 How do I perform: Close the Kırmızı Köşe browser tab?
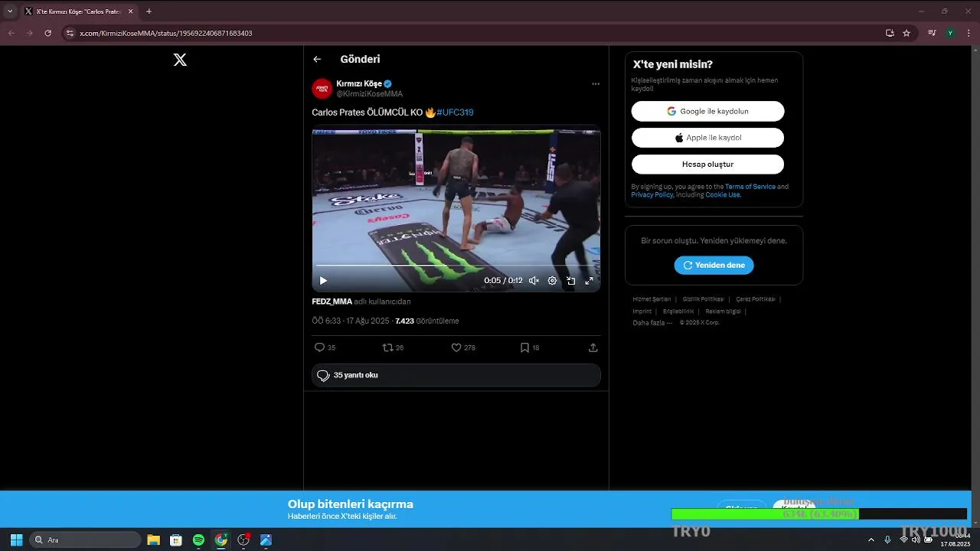pos(130,11)
